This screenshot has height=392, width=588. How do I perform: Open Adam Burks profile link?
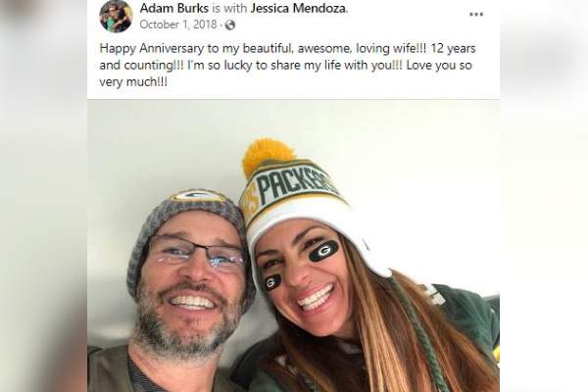point(174,8)
